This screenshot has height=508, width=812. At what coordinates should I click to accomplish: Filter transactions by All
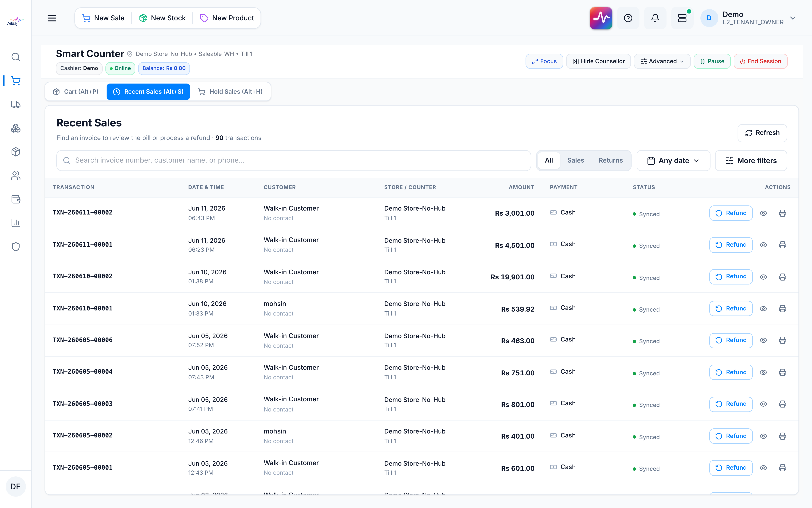[549, 160]
